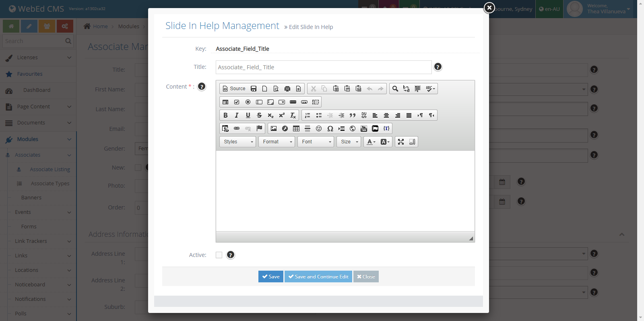
Task: Click the Select All icon
Action: click(418, 89)
